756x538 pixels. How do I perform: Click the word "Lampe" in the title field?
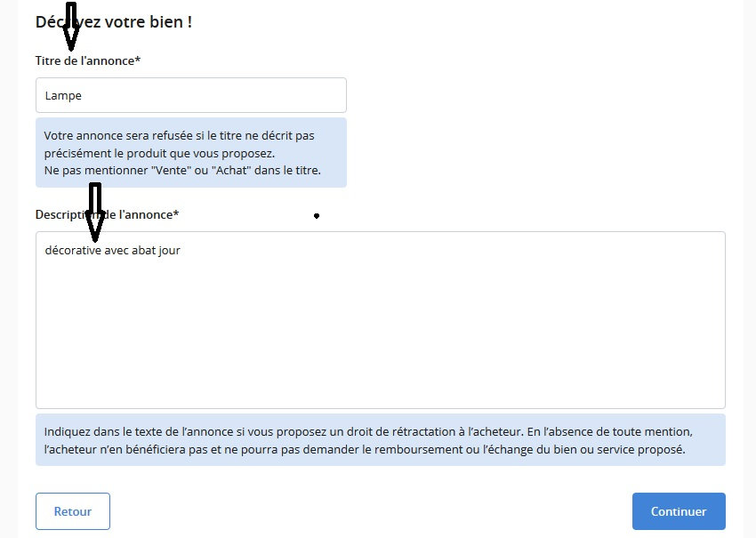tap(63, 95)
